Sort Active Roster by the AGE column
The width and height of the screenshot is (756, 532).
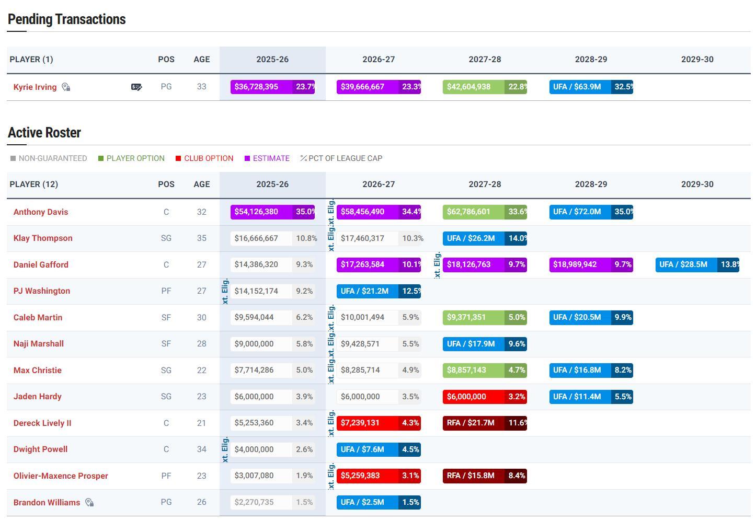201,184
